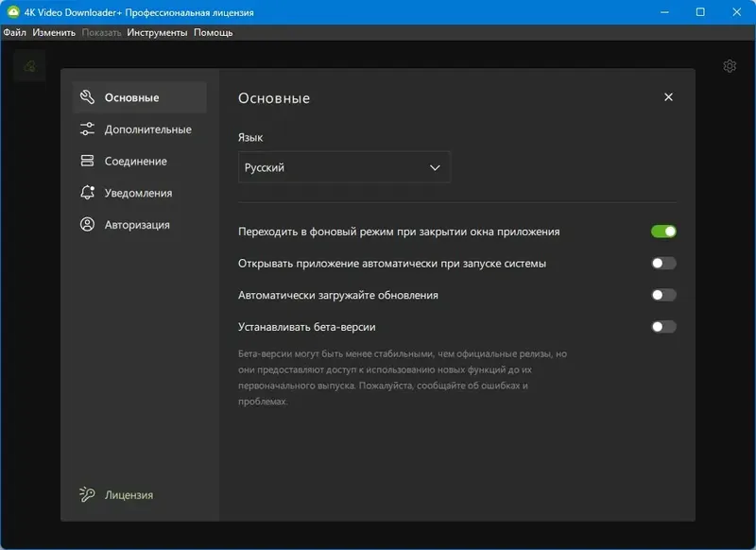The width and height of the screenshot is (756, 550).
Task: Open the Помощь menu
Action: coord(212,31)
